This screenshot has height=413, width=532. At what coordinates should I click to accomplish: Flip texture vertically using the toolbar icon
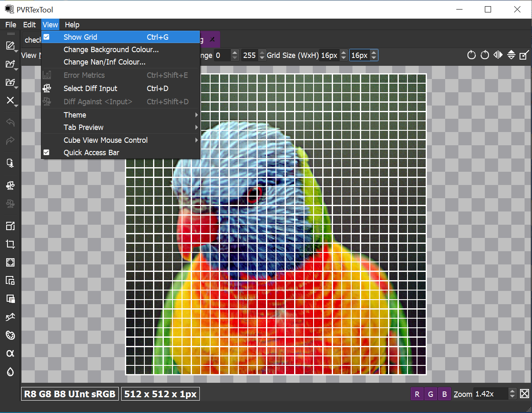coord(511,55)
